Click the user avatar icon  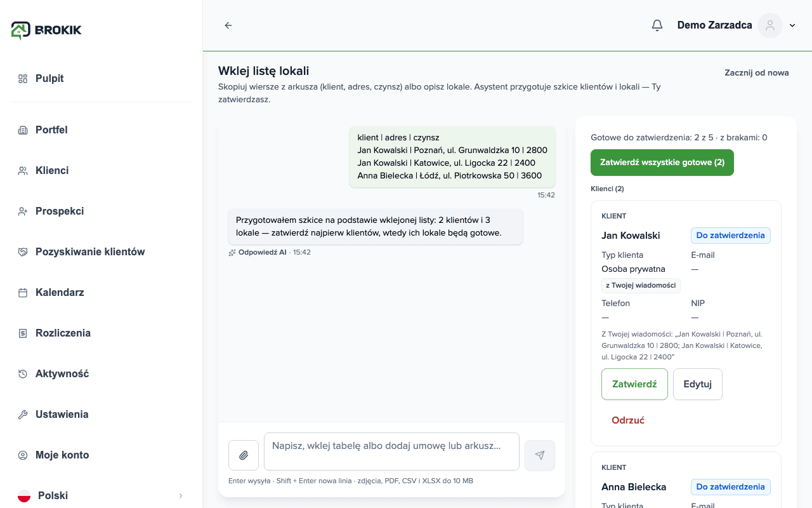point(770,25)
